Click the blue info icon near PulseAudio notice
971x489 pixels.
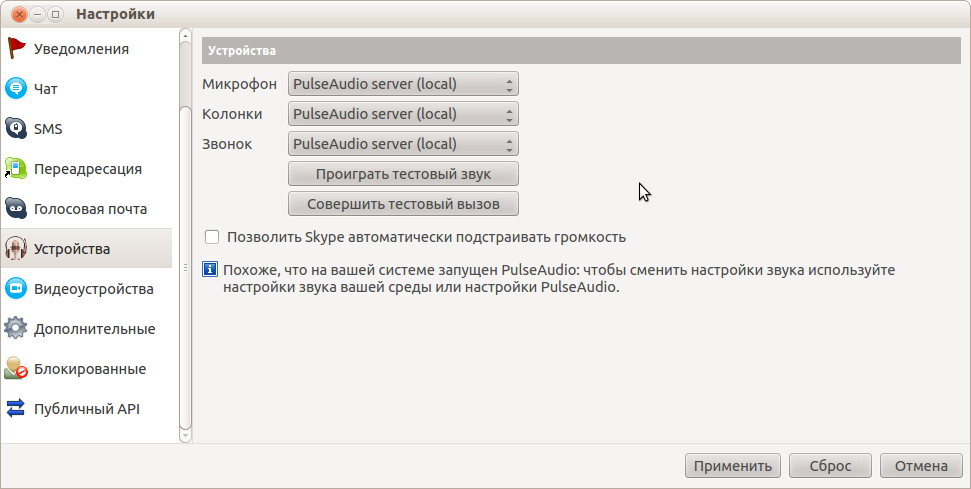tap(210, 269)
